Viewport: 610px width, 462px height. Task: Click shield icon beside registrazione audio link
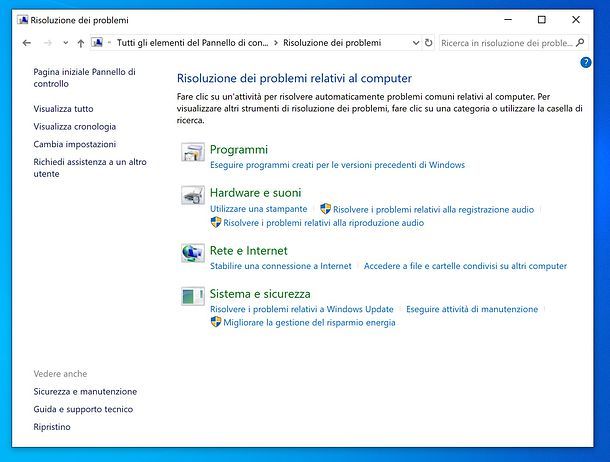(325, 209)
